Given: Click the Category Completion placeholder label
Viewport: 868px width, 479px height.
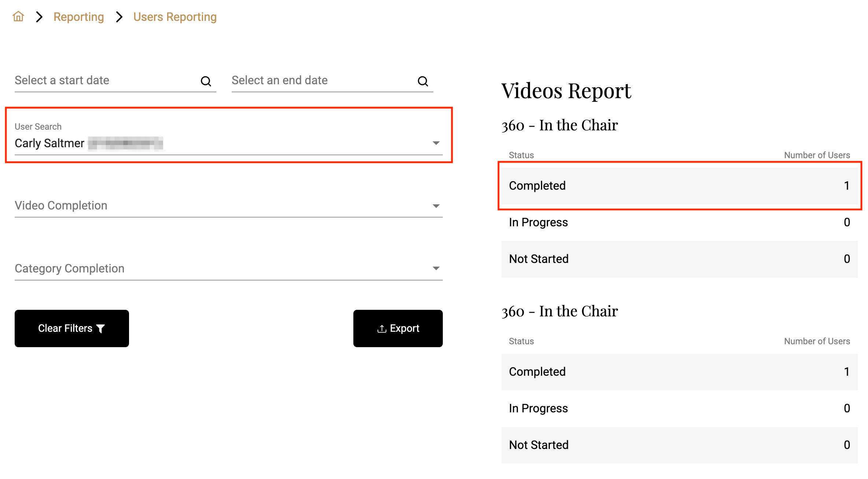Looking at the screenshot, I should (70, 268).
